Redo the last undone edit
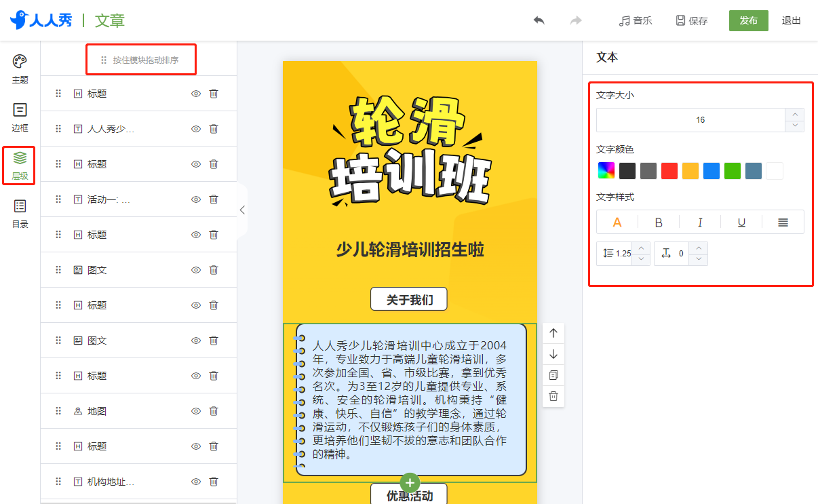818x504 pixels. click(x=576, y=20)
